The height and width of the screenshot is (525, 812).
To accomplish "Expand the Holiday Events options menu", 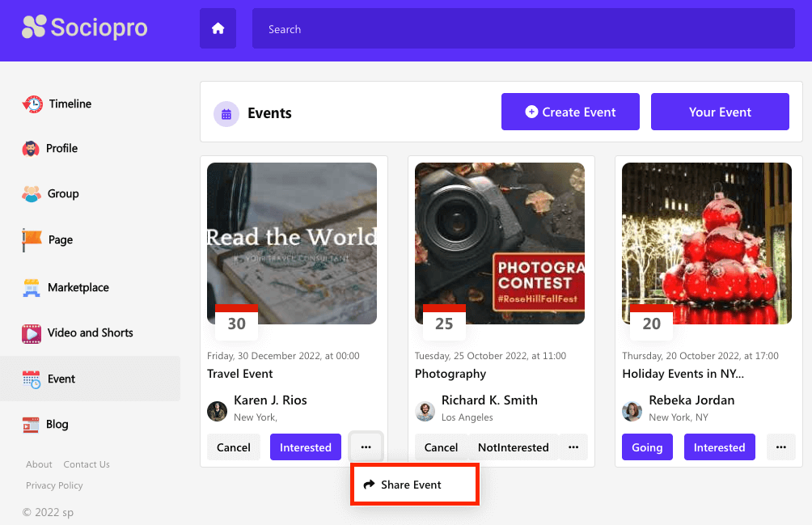I will coord(780,447).
